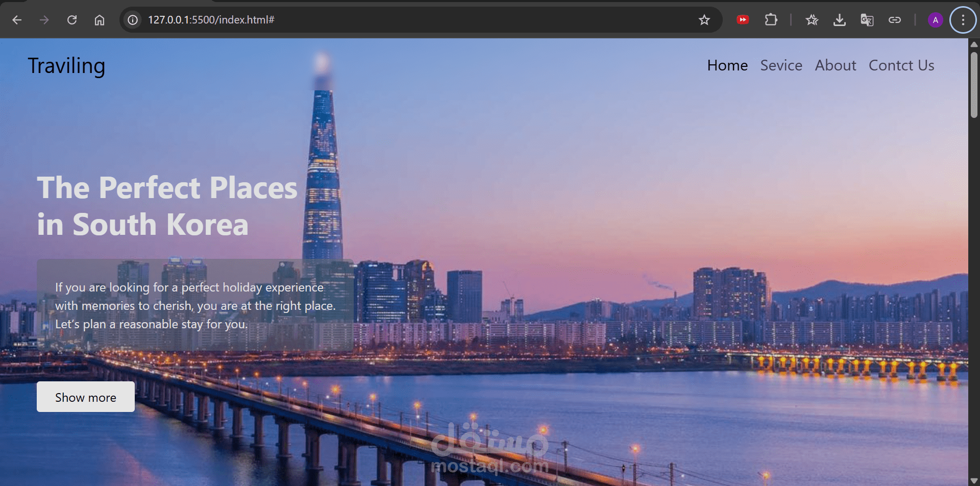Open the three-dot Chrome menu
Screen dimensions: 980x486
[x=963, y=20]
